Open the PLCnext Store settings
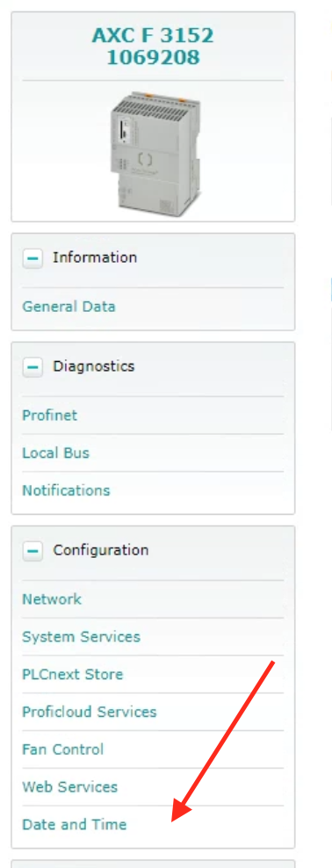 pos(73,674)
